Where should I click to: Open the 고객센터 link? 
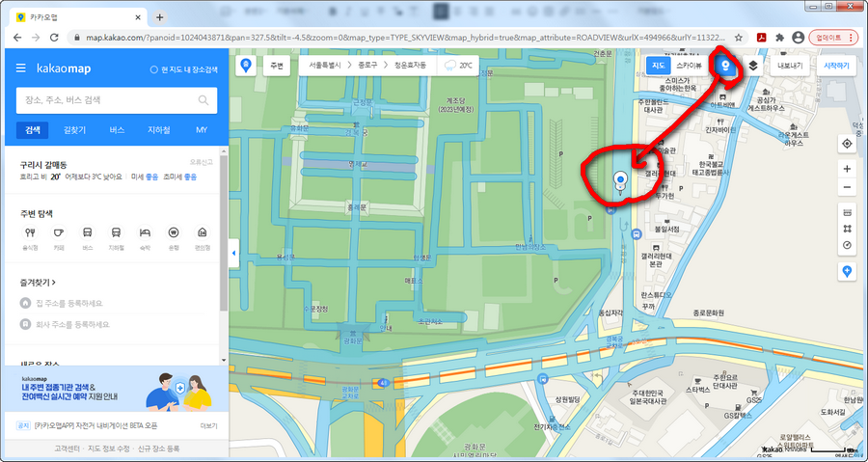[x=68, y=448]
